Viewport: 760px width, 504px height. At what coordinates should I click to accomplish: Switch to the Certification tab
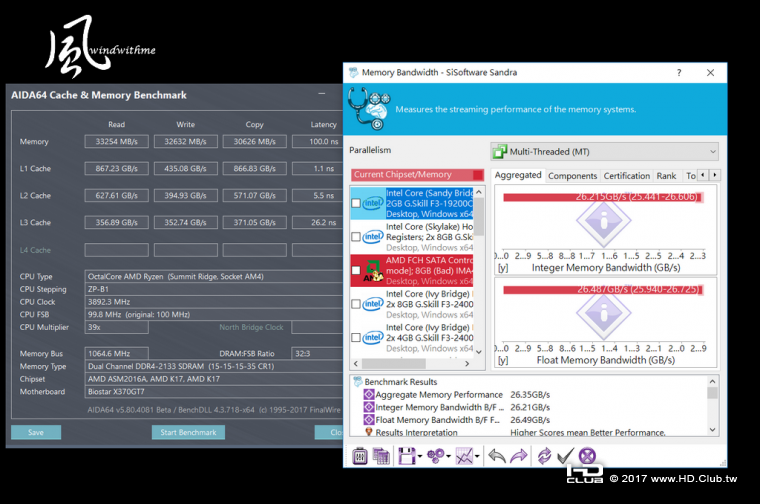(626, 176)
